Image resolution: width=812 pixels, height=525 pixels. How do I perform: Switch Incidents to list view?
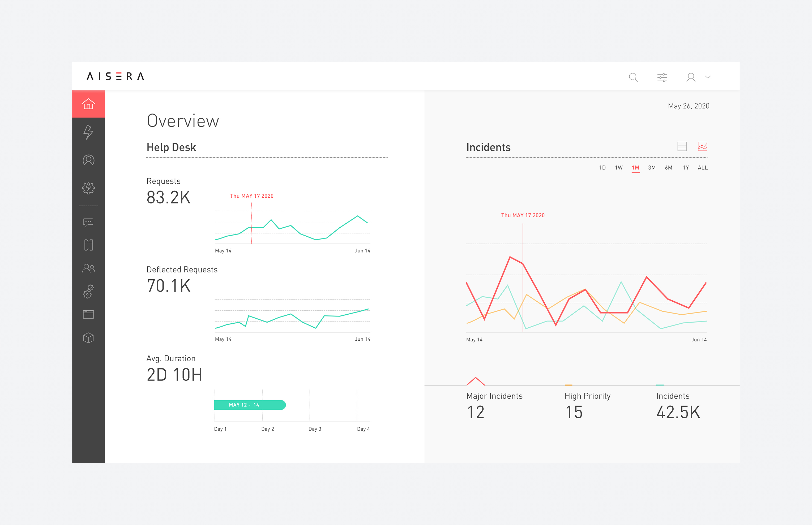pyautogui.click(x=682, y=147)
